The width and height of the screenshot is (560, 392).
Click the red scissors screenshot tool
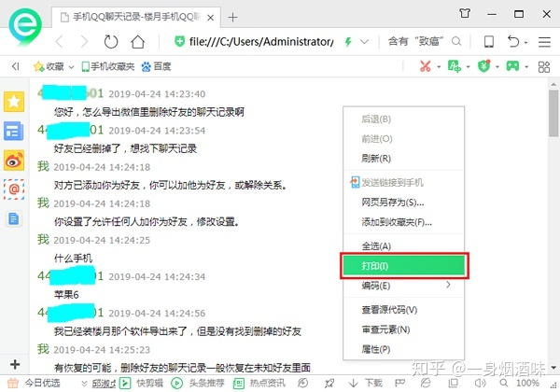pos(425,66)
